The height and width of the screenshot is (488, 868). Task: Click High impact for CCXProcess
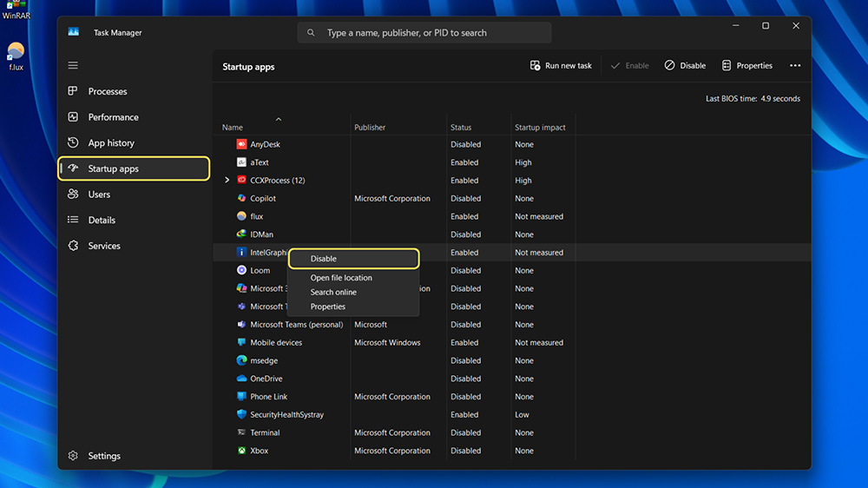click(x=523, y=180)
